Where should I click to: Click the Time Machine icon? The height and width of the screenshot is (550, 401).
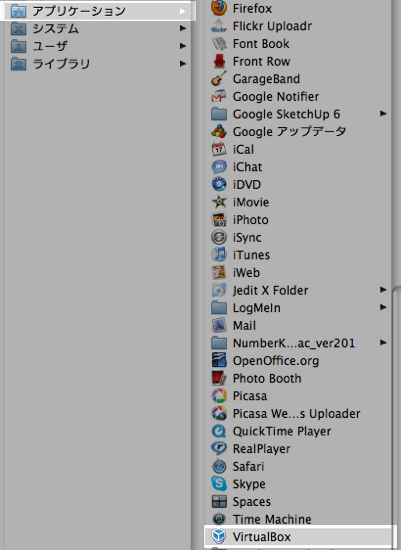pyautogui.click(x=219, y=519)
